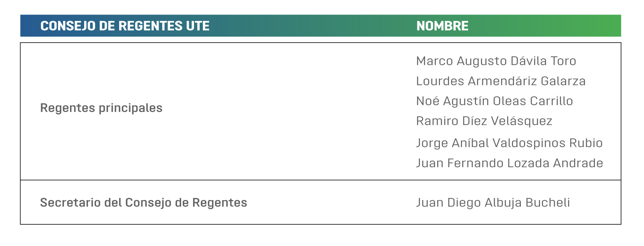Click the word "UTE" in the header
The width and height of the screenshot is (644, 246).
tap(197, 26)
